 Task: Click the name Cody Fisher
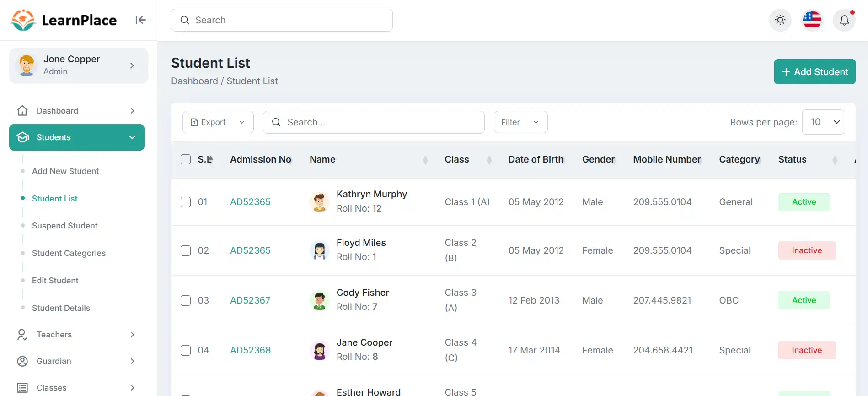(x=363, y=293)
